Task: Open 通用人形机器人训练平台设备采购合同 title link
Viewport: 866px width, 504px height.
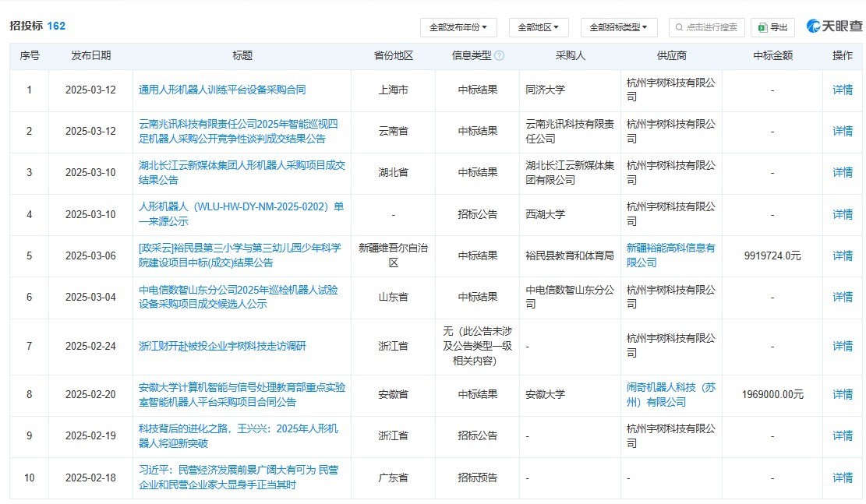Action: 222,90
